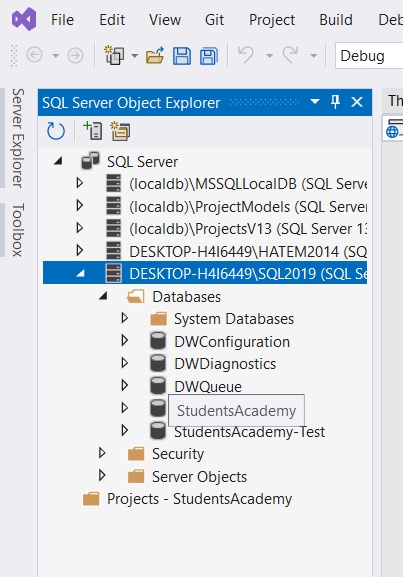Click the Save All toolbar icon
Image resolution: width=403 pixels, height=577 pixels.
(x=209, y=56)
